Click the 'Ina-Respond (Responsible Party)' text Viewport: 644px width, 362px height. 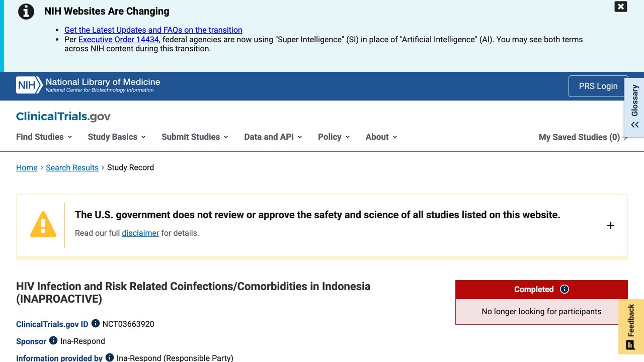click(x=175, y=358)
